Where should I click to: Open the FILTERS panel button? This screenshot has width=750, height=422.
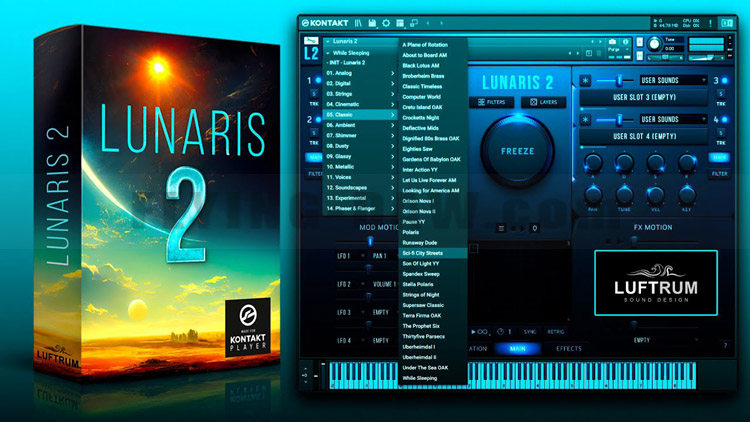492,102
